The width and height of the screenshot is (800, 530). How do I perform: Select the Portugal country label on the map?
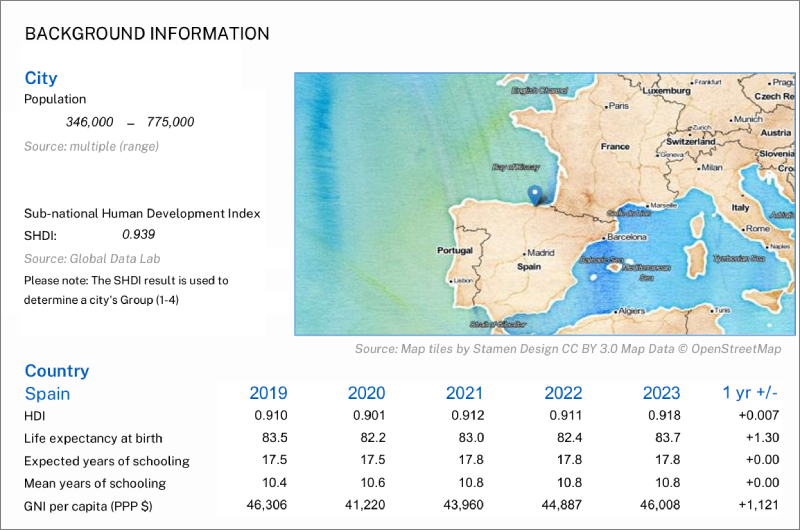coord(454,250)
